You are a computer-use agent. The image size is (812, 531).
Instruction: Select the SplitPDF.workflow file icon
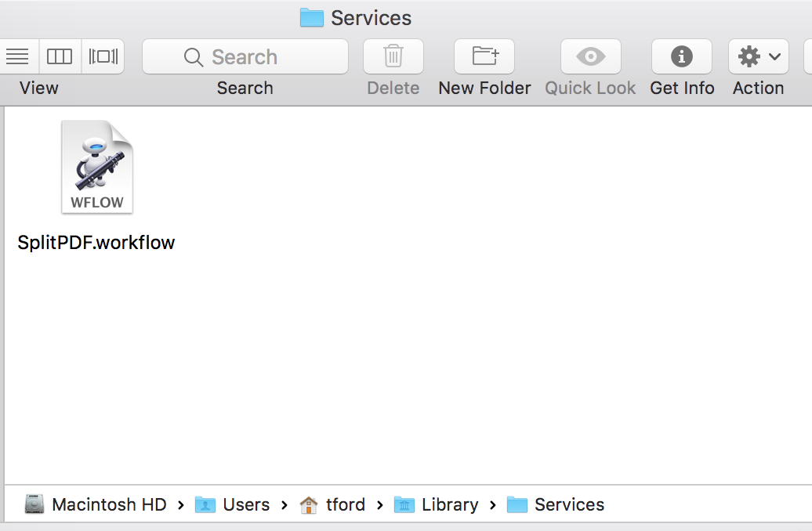click(97, 167)
